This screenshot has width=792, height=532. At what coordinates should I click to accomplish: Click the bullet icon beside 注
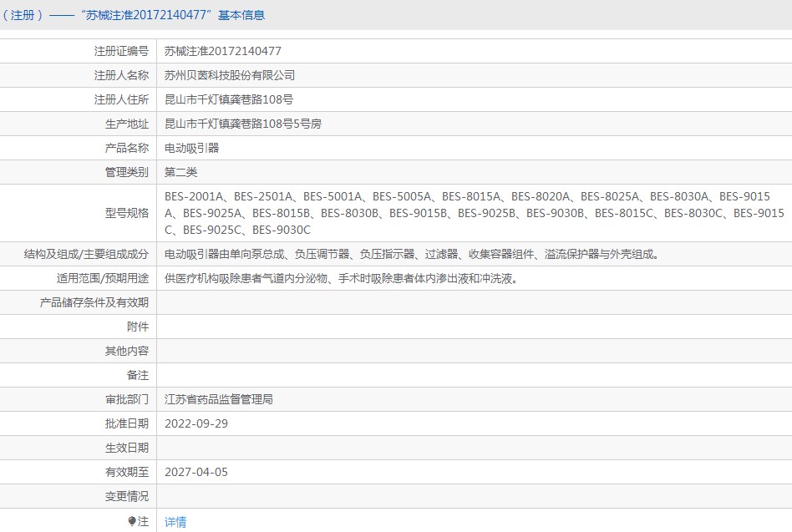pos(132,521)
